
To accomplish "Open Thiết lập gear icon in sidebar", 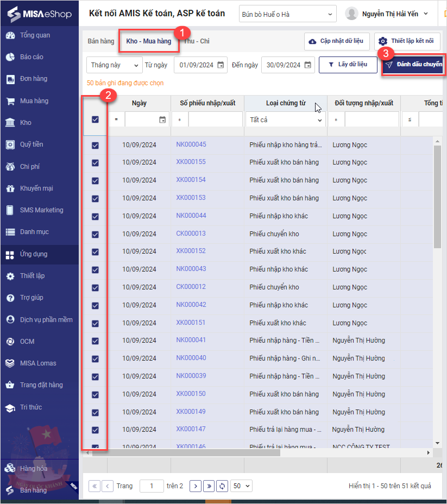I will pyautogui.click(x=10, y=276).
